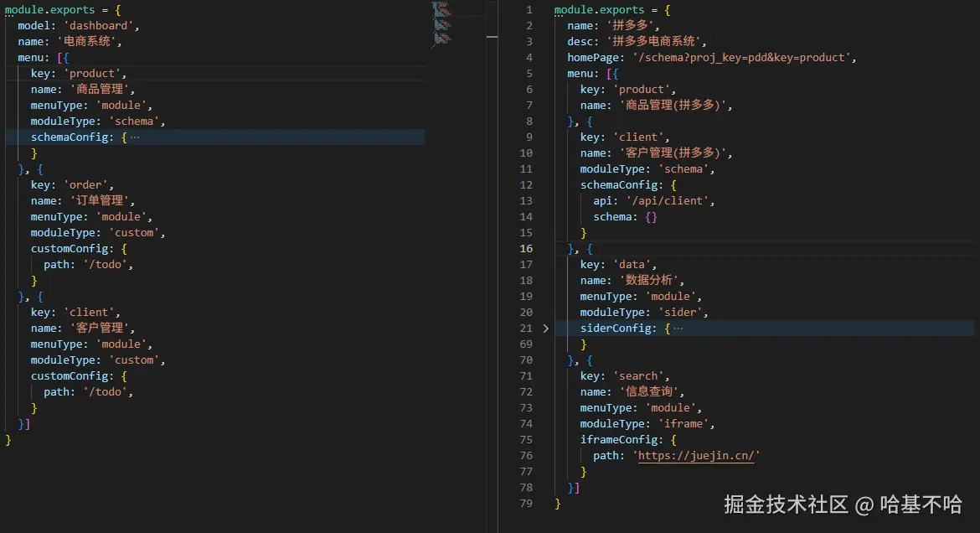Click the ellipsis after the collapsed schemaConfig
Viewport: 980px width, 533px height.
(x=135, y=137)
